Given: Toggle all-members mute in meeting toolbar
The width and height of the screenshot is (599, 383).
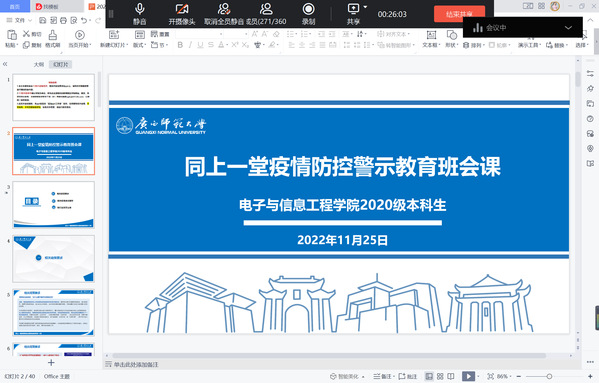Looking at the screenshot, I should click(x=224, y=14).
